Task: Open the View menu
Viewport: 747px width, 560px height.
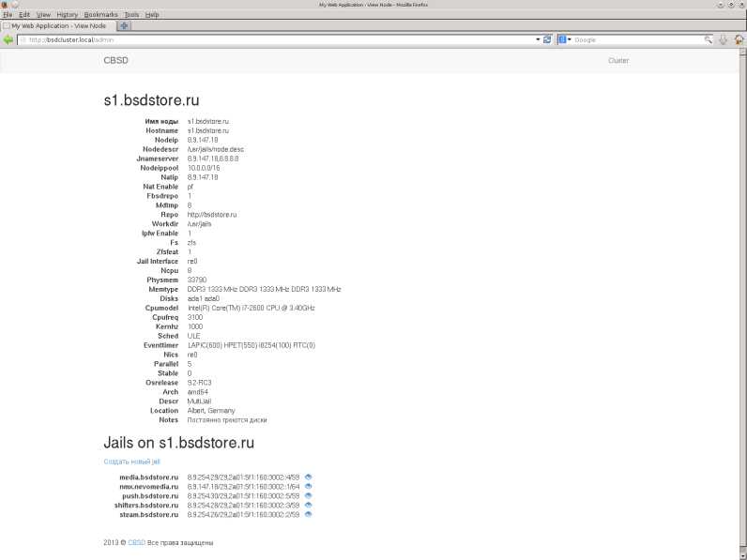Action: point(43,15)
